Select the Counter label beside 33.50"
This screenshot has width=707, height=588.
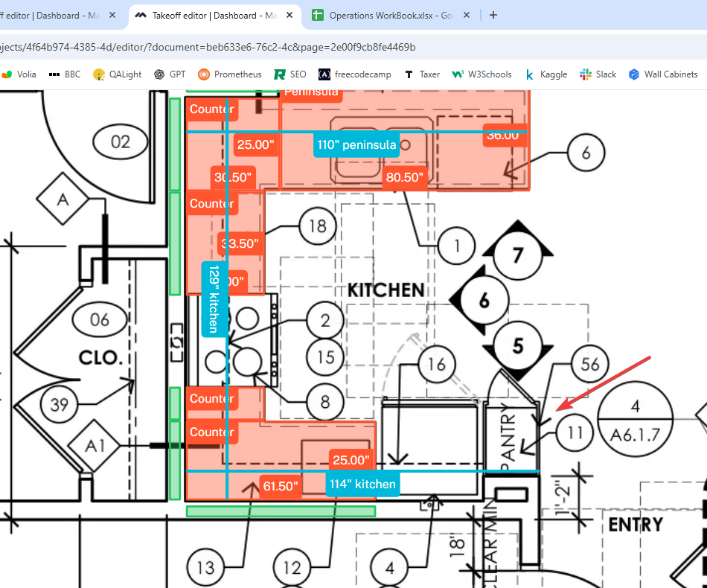tap(212, 204)
